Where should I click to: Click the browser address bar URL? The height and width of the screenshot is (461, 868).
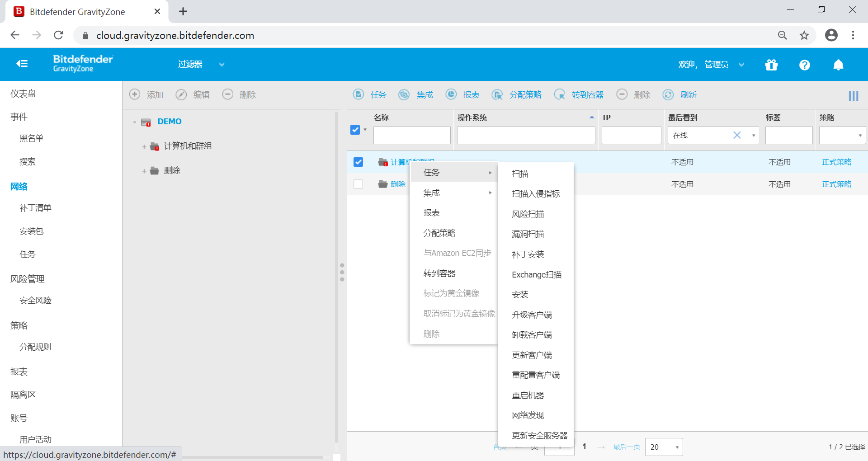175,35
